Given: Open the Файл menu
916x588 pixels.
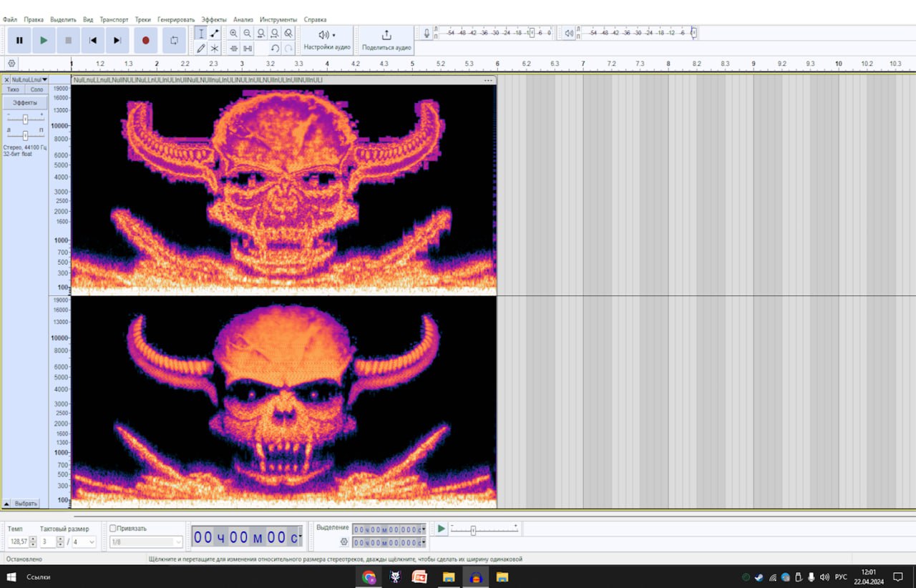Looking at the screenshot, I should pos(10,19).
